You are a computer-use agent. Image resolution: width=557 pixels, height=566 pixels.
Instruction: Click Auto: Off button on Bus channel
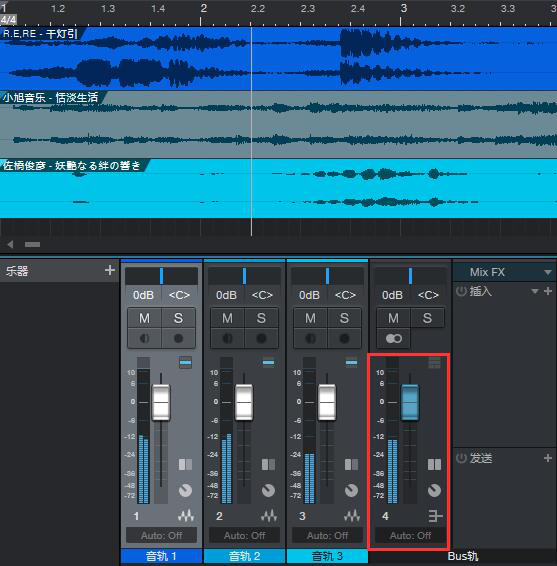point(410,535)
